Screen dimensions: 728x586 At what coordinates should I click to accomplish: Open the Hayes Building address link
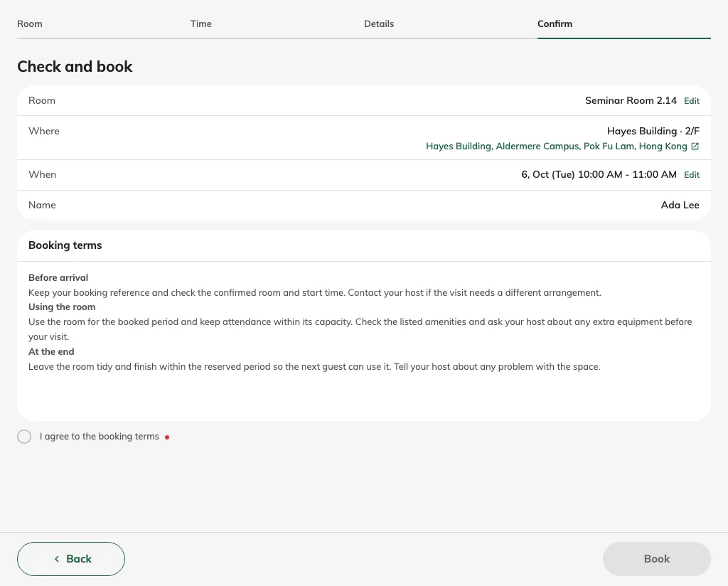(556, 146)
